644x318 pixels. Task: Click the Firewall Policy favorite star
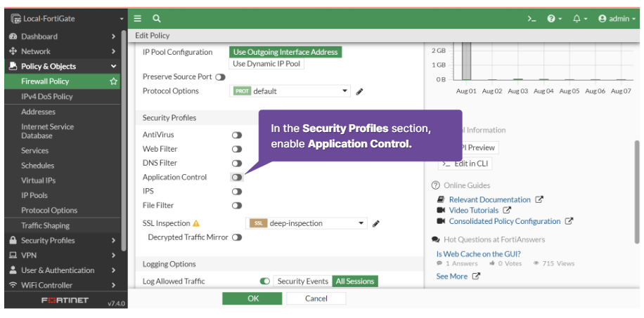(x=114, y=81)
